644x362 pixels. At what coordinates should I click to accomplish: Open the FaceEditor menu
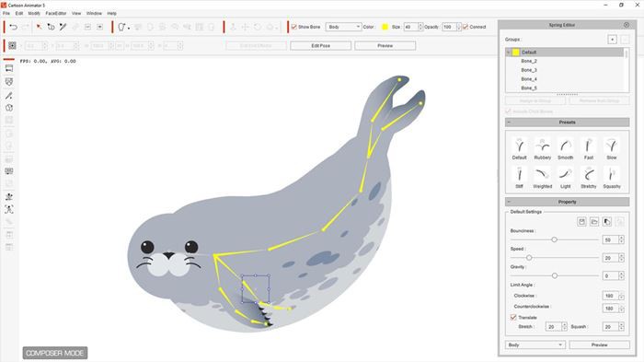[56, 14]
